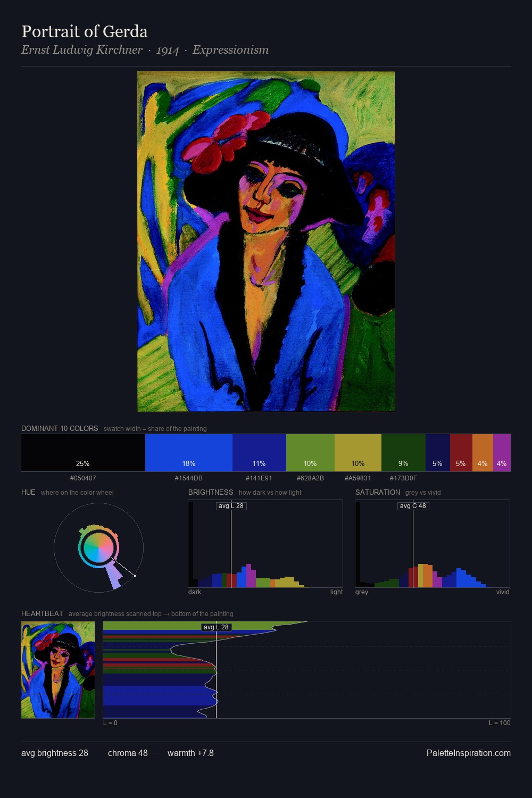Open the main Portrait of Gerda painting

(x=266, y=242)
